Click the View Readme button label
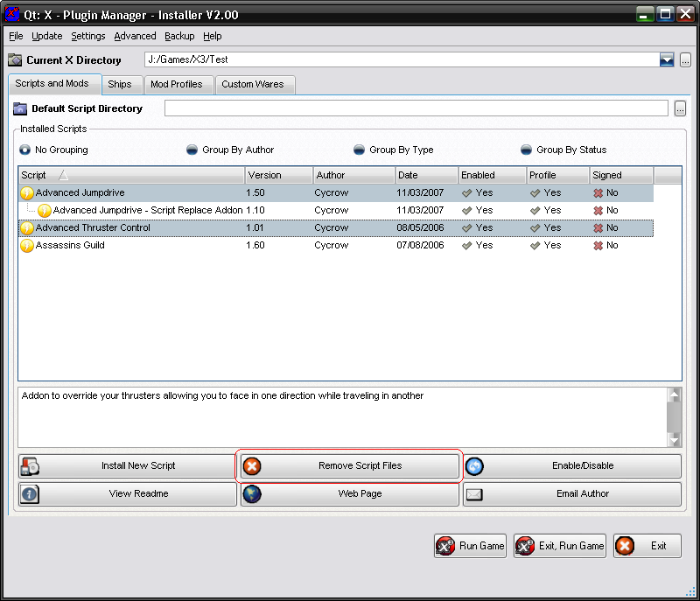The image size is (700, 601). (x=139, y=494)
